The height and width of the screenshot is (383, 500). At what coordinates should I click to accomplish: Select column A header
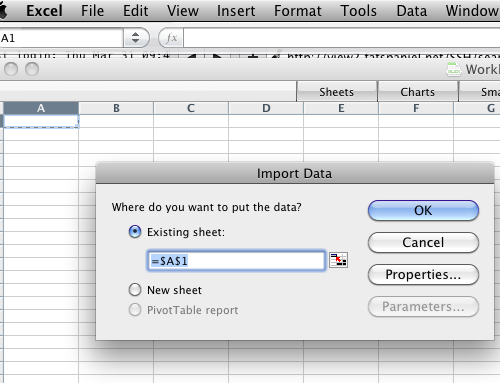(x=41, y=108)
